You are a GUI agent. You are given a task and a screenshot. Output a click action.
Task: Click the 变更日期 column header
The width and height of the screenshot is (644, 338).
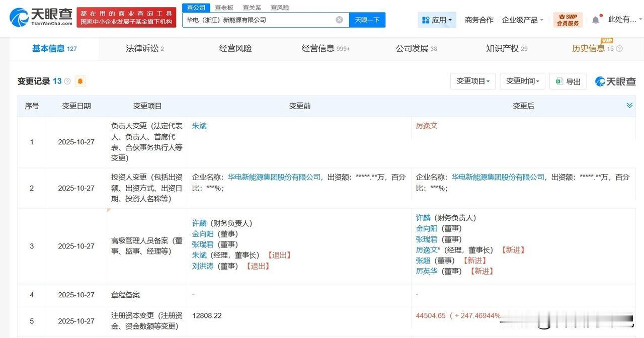[x=76, y=106]
